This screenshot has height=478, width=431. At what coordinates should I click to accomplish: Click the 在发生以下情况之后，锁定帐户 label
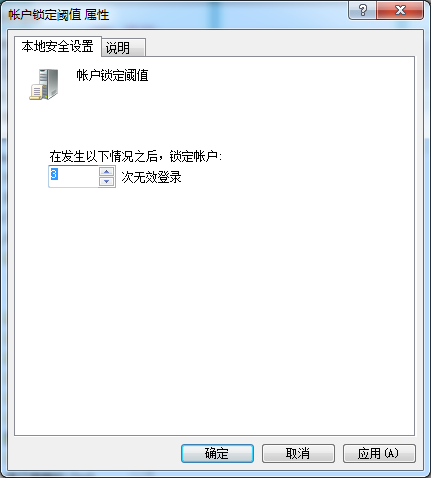136,156
